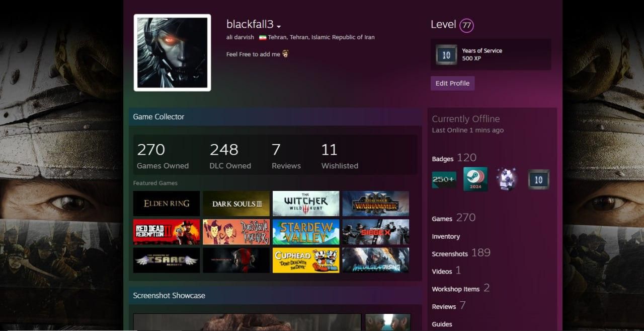Open Rainbow Six Siege X game
Image resolution: width=644 pixels, height=331 pixels.
[x=376, y=232]
